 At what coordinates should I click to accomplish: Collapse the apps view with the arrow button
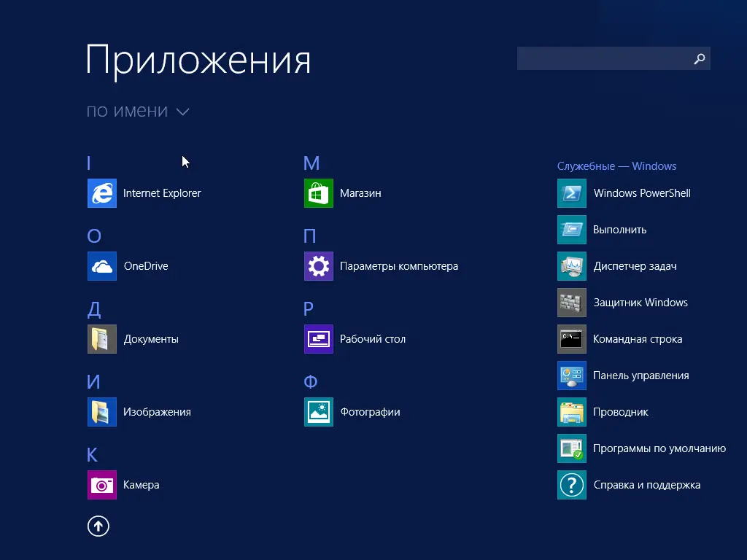click(x=98, y=526)
